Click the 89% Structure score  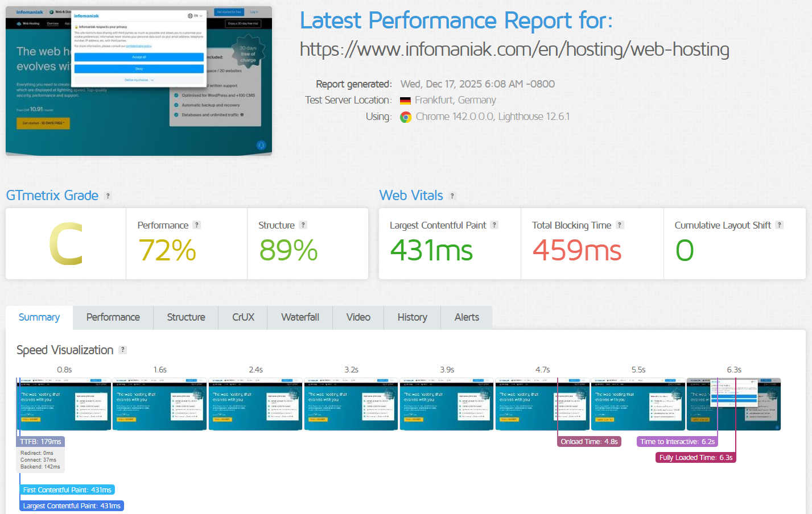pos(288,250)
